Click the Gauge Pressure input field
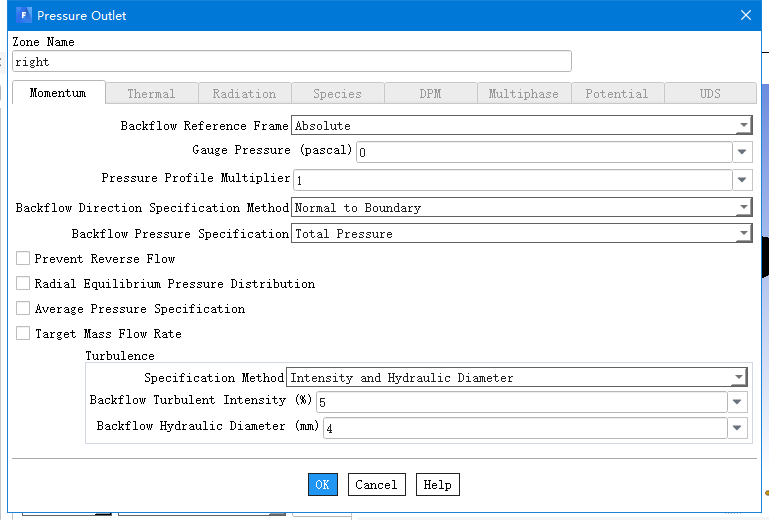769x520 pixels. [x=544, y=152]
